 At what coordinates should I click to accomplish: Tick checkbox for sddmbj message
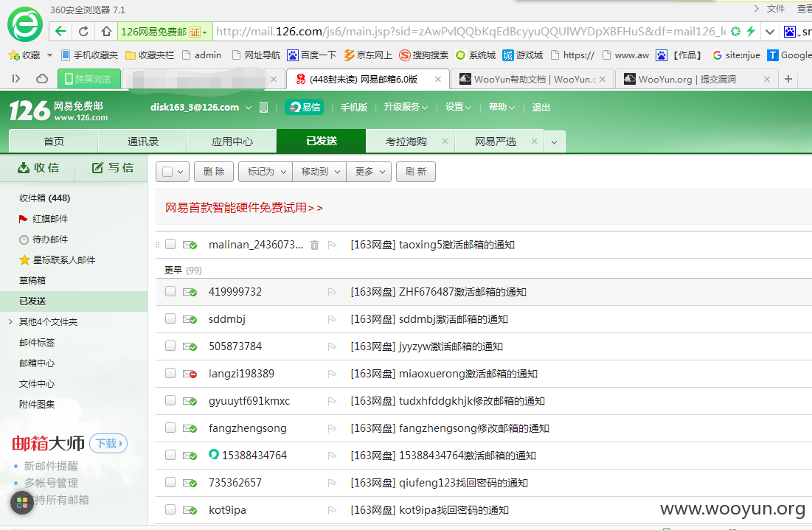[170, 318]
